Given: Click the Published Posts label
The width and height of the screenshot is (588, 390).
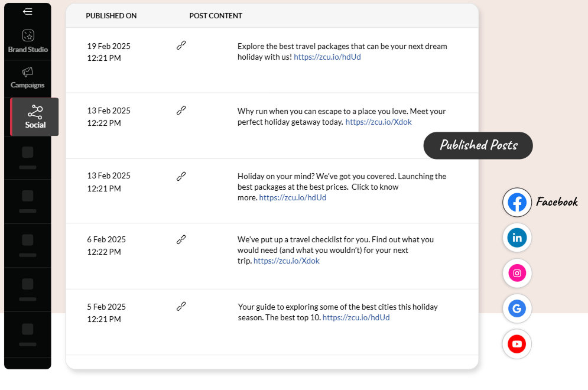Looking at the screenshot, I should (x=478, y=145).
